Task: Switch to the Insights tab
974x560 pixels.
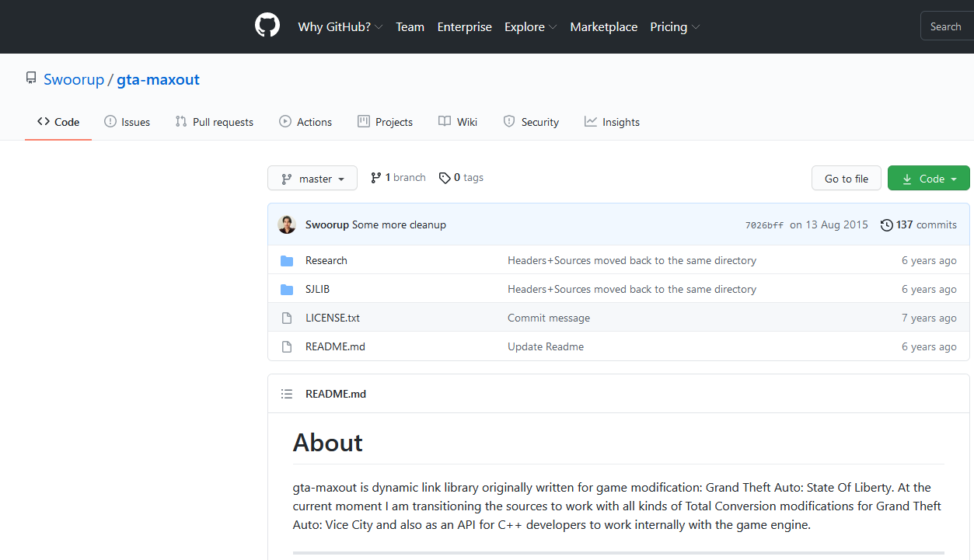Action: point(613,122)
